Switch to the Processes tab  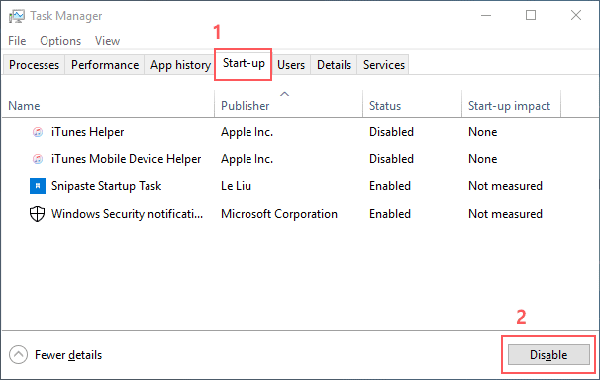[34, 65]
